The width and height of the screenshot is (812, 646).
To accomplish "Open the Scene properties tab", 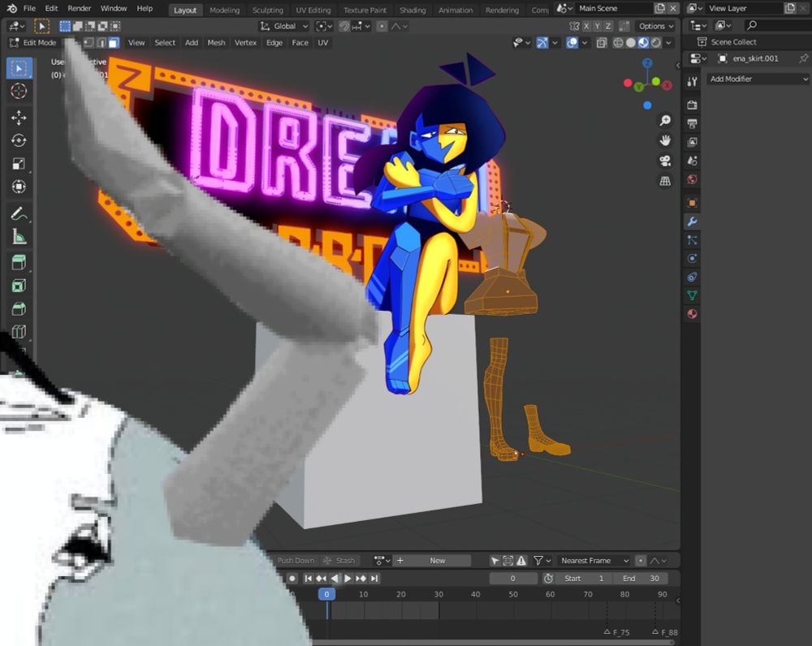I will click(692, 161).
